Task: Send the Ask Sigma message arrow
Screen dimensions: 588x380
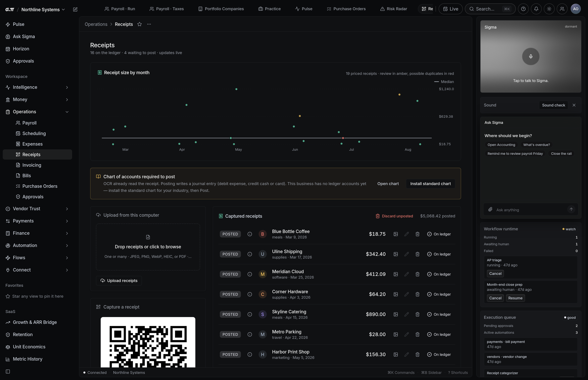Action: click(571, 209)
